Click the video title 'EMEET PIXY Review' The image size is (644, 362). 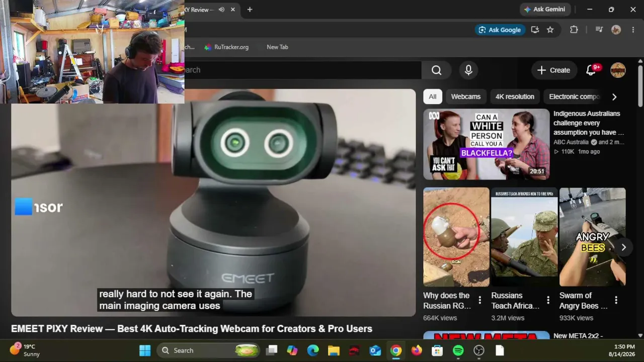pos(192,329)
